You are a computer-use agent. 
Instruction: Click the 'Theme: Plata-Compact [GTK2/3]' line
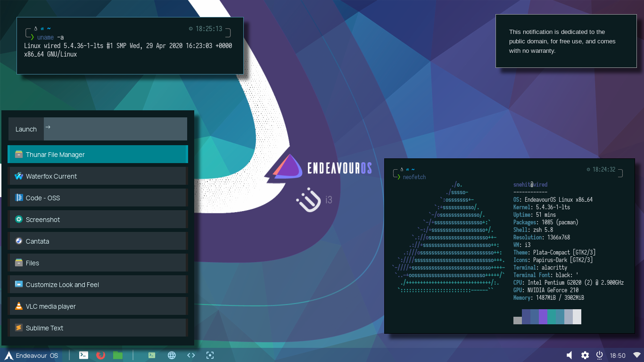(554, 252)
